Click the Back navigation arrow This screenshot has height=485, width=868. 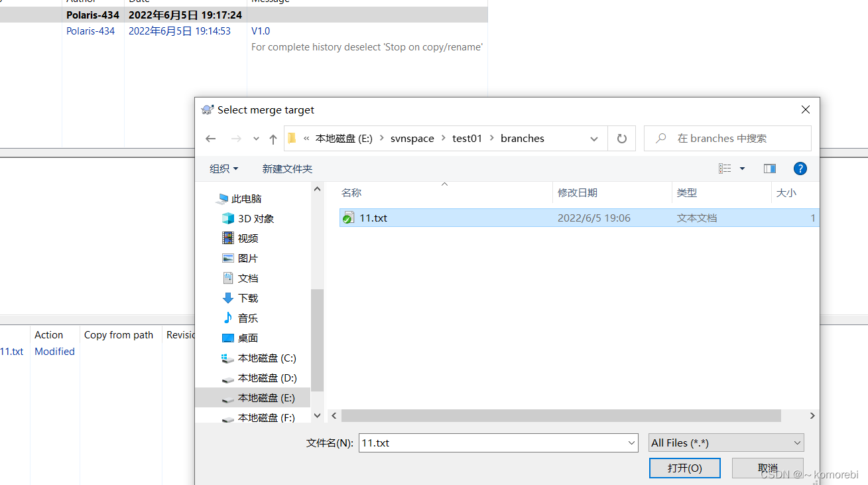tap(210, 138)
